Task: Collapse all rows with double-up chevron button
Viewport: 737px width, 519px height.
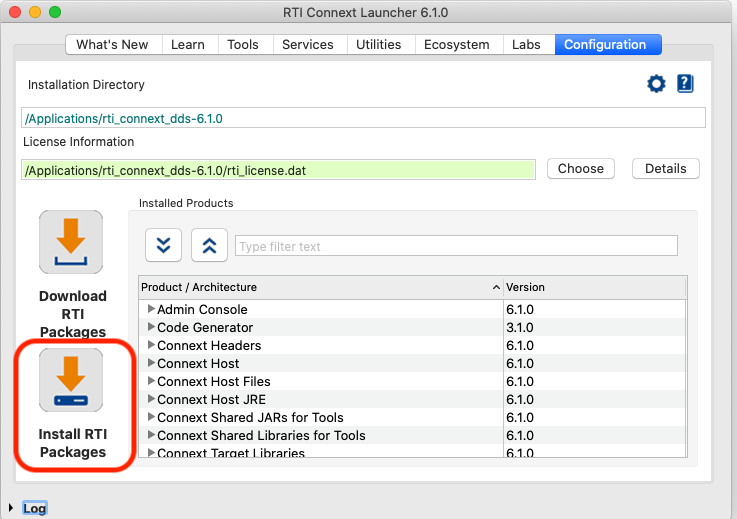Action: 210,245
